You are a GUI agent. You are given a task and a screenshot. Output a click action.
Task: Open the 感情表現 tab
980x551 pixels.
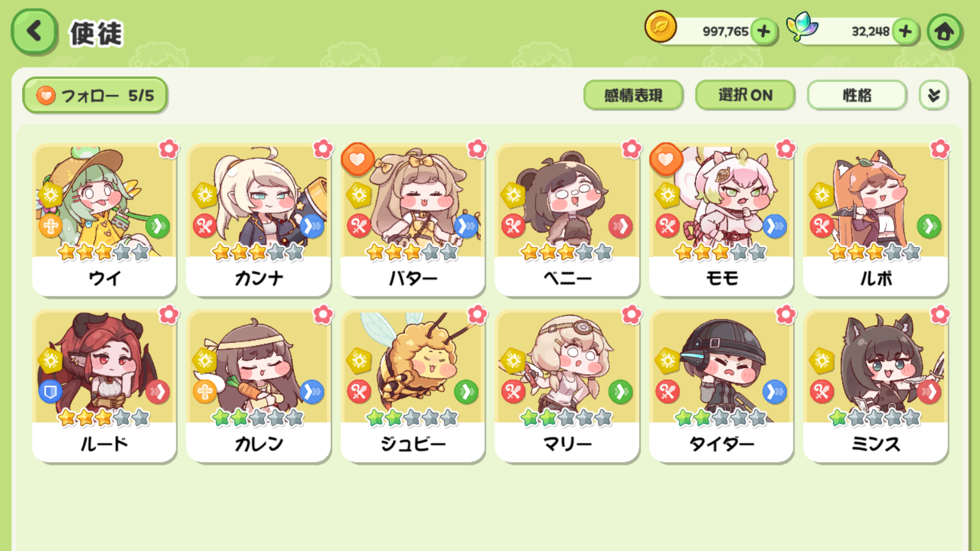633,96
